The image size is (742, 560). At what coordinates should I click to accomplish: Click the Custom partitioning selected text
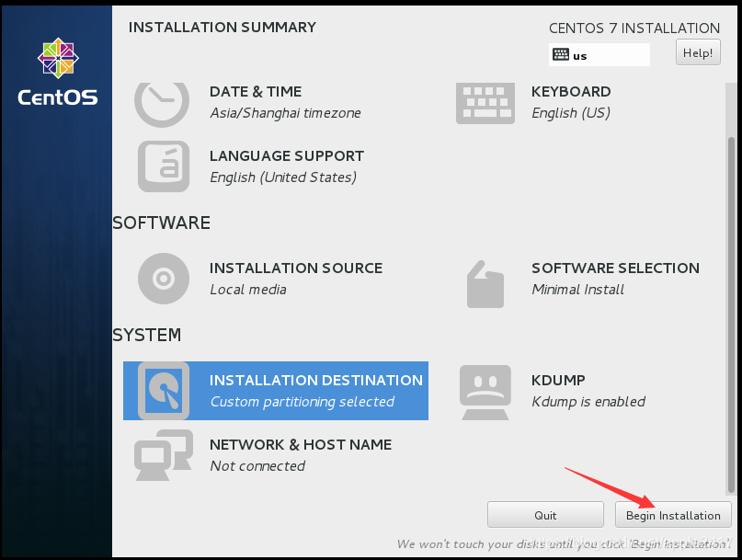[302, 402]
